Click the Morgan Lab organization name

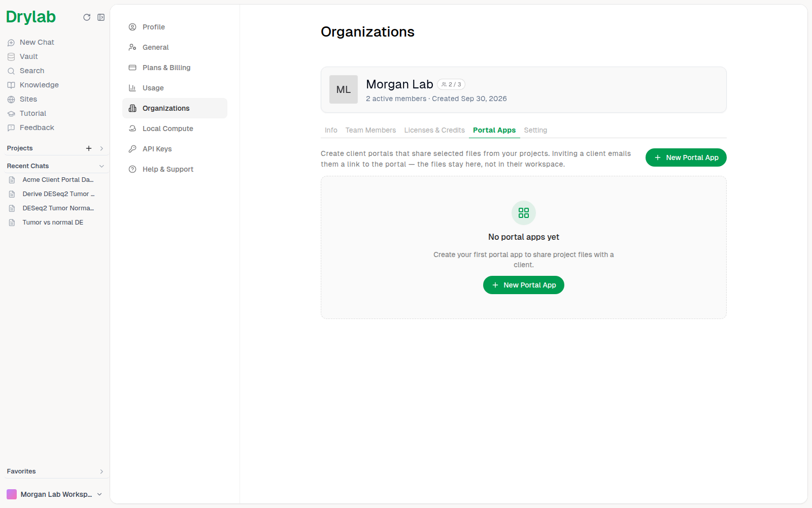(x=399, y=84)
